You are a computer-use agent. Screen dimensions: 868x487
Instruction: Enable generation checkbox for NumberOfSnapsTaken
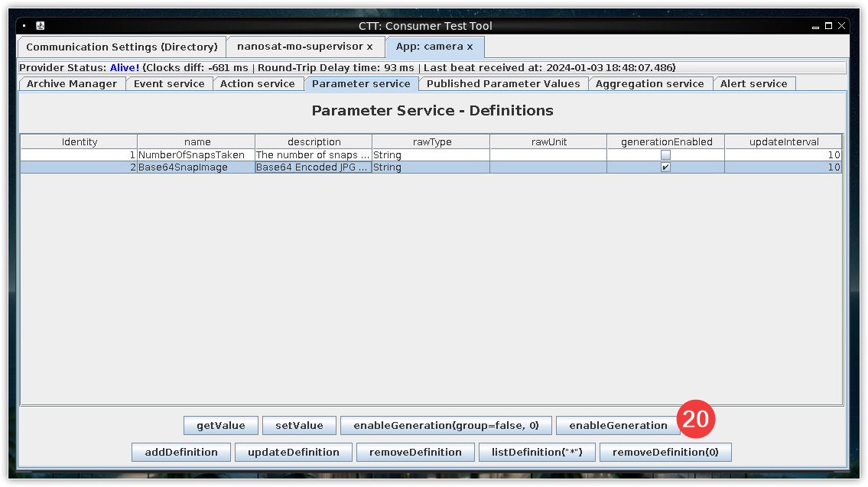665,154
